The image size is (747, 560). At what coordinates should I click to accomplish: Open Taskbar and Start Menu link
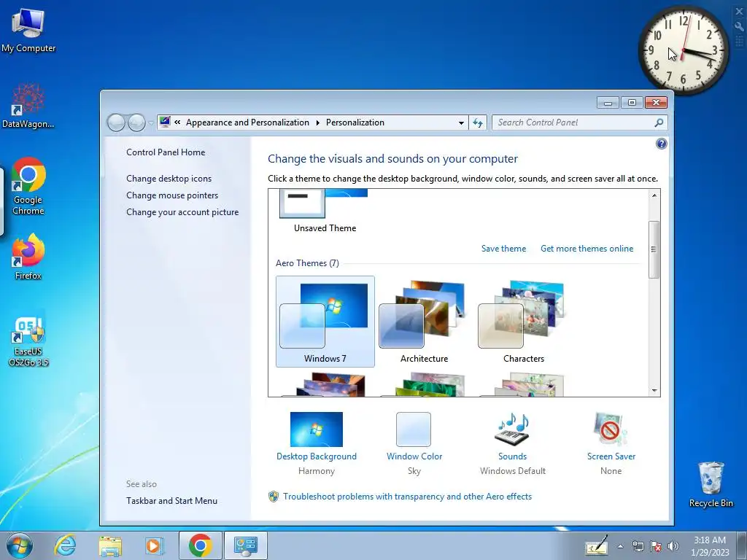coord(171,501)
